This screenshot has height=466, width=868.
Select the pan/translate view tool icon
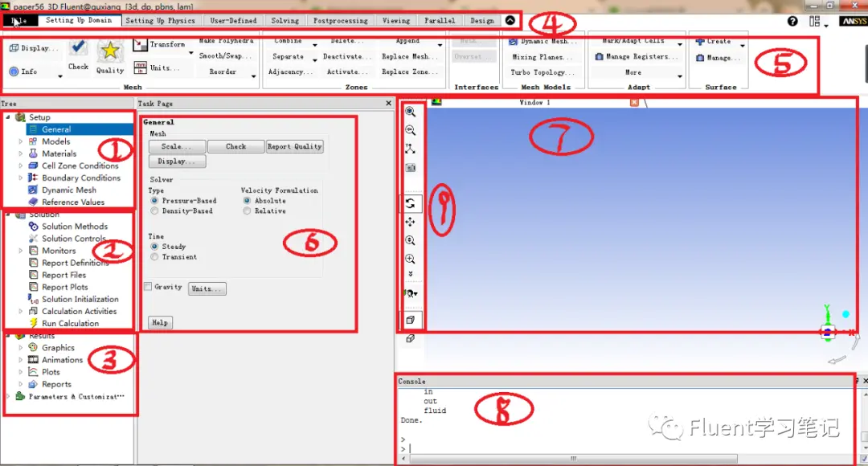tap(410, 222)
